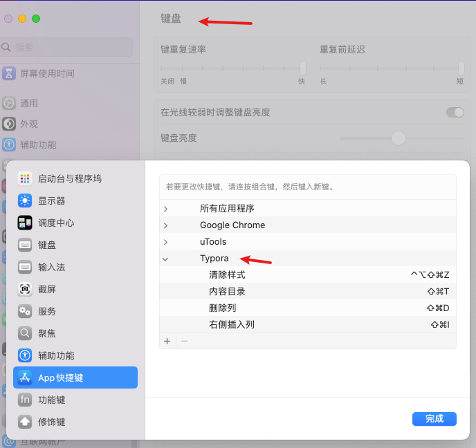
Task: Click the plus button to add shortcut
Action: 167,341
